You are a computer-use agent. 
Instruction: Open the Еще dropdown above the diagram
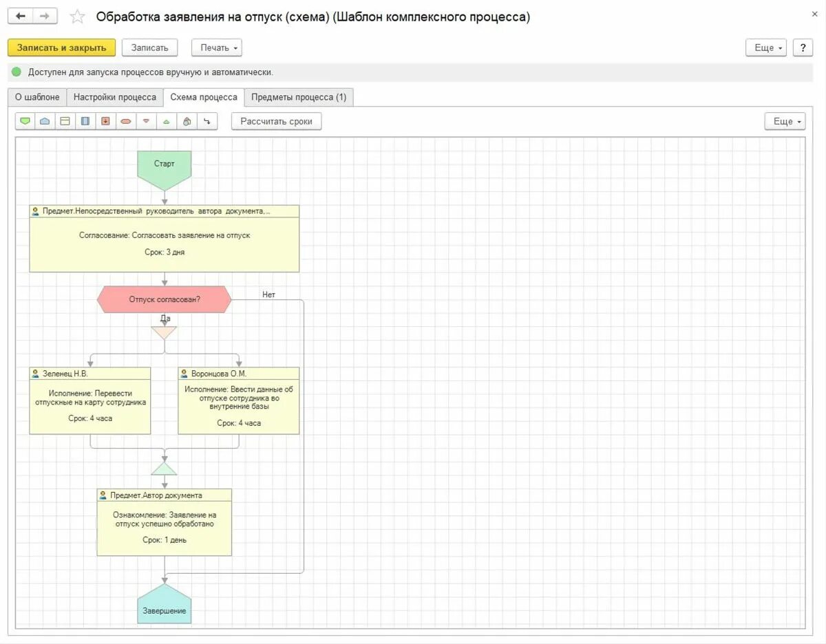785,121
